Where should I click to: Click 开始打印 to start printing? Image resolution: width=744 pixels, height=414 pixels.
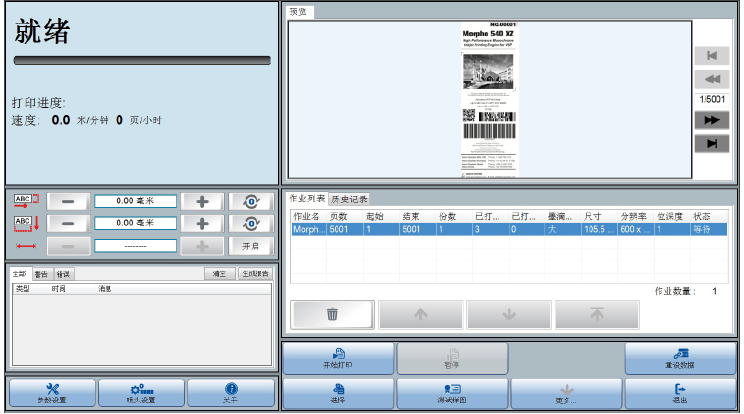pyautogui.click(x=338, y=359)
